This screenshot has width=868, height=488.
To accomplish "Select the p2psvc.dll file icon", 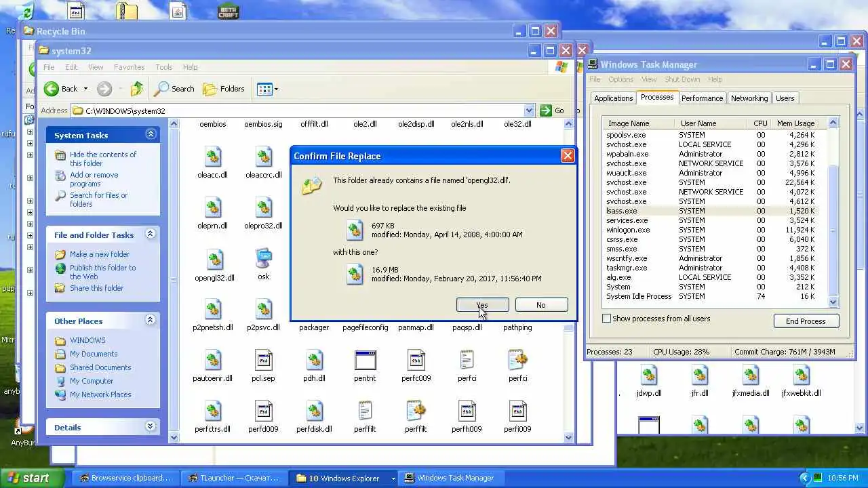I will pyautogui.click(x=263, y=309).
